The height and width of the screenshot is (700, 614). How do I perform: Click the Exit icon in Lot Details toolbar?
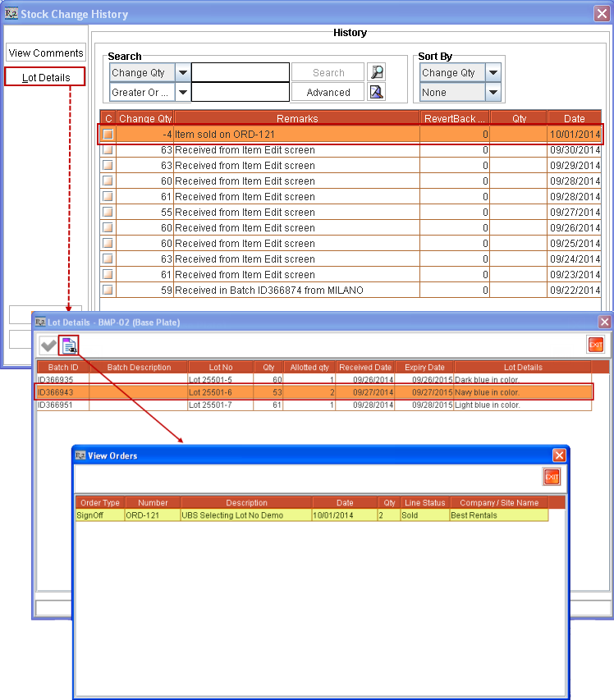tap(596, 345)
